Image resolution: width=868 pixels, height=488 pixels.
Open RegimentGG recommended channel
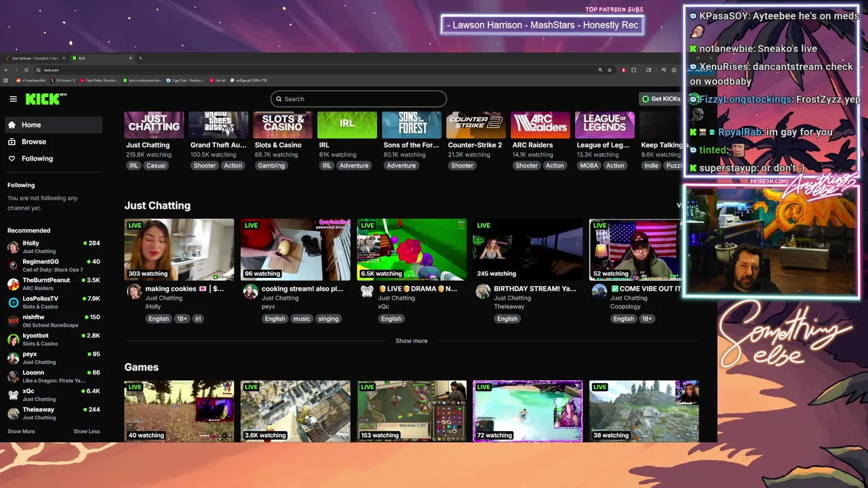point(54,265)
